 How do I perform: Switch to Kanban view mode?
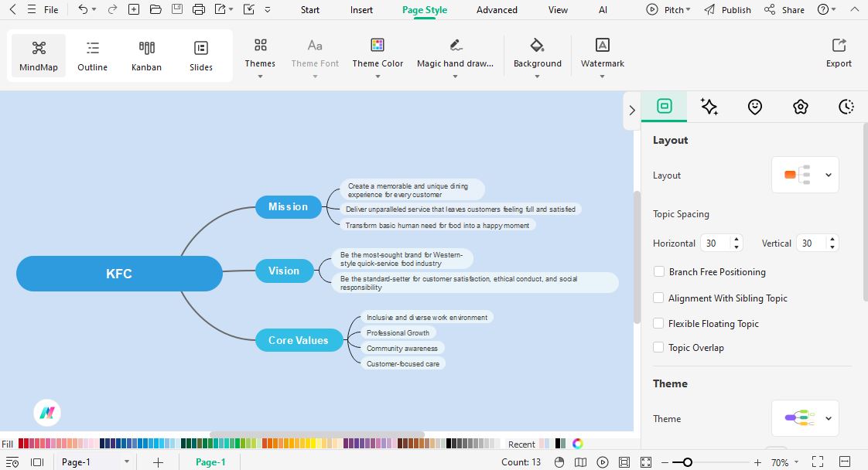(x=147, y=56)
